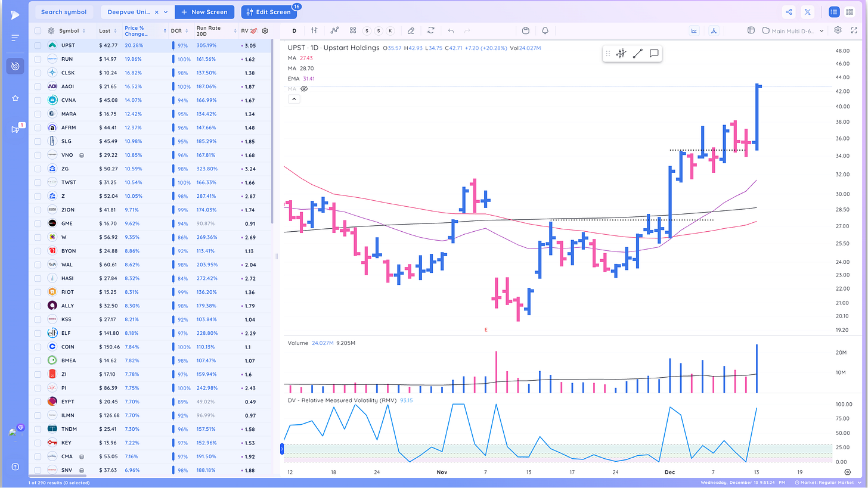Select the screener radar icon in the sidebar

click(x=15, y=66)
